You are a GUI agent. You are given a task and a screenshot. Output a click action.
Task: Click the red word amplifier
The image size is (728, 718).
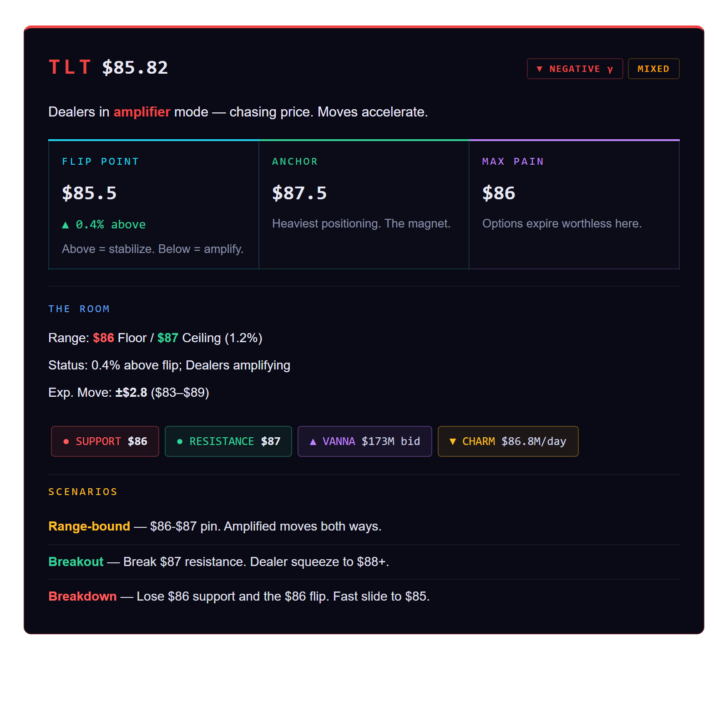pyautogui.click(x=142, y=112)
